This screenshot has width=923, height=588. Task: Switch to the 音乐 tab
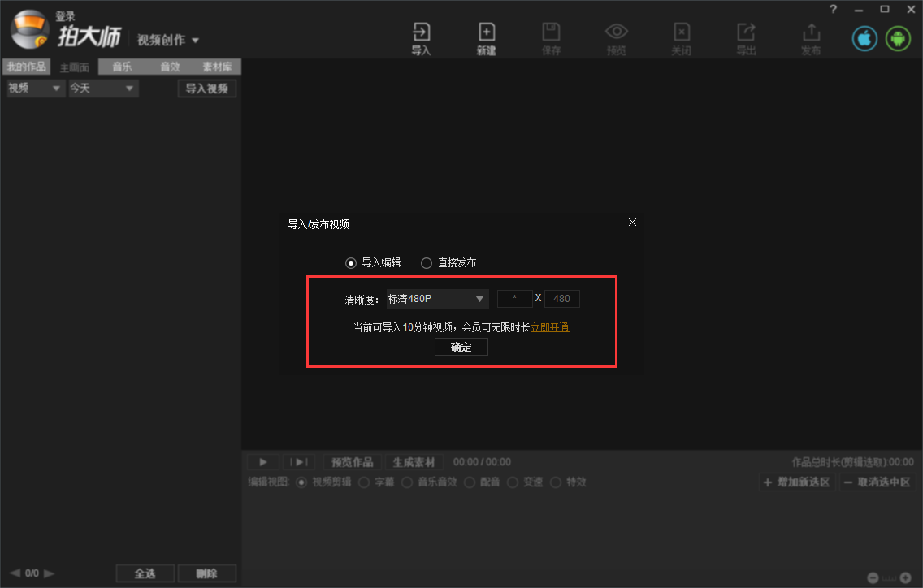pyautogui.click(x=120, y=67)
